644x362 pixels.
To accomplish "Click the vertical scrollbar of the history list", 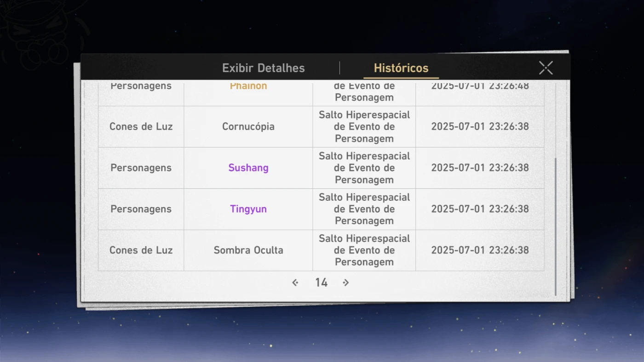I will coord(556,226).
